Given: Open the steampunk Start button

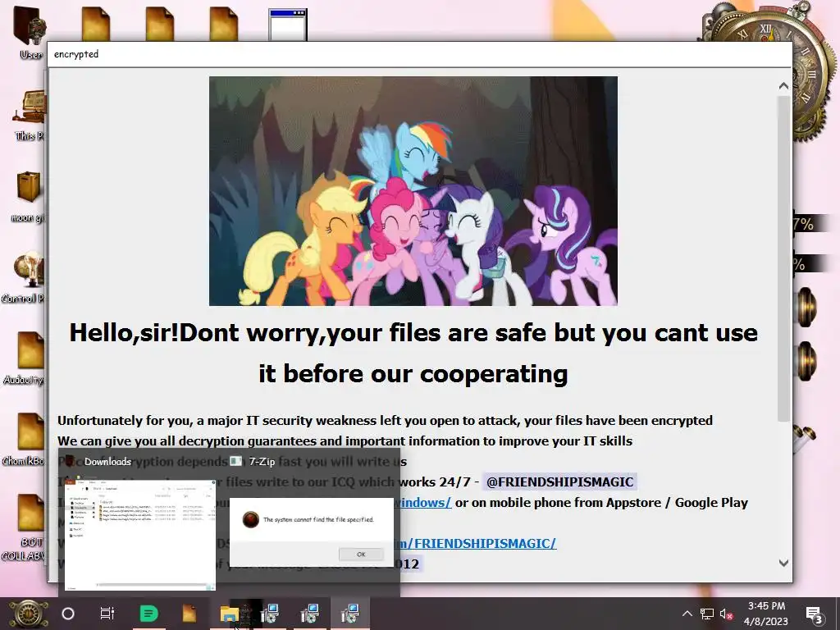Looking at the screenshot, I should [30, 614].
